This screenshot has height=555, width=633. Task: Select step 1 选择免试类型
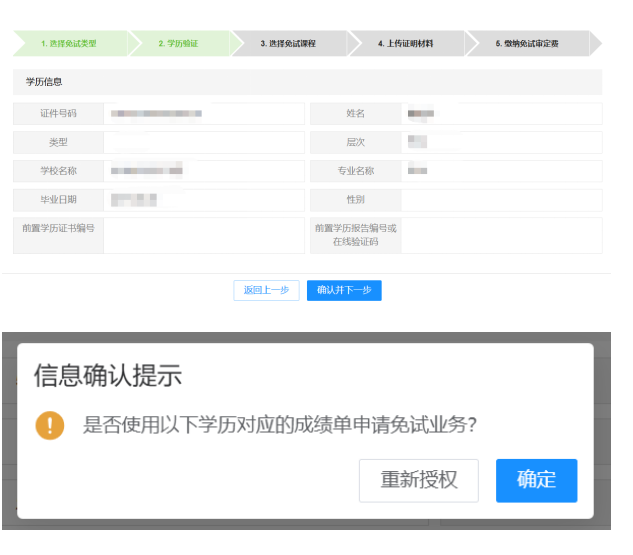point(69,44)
